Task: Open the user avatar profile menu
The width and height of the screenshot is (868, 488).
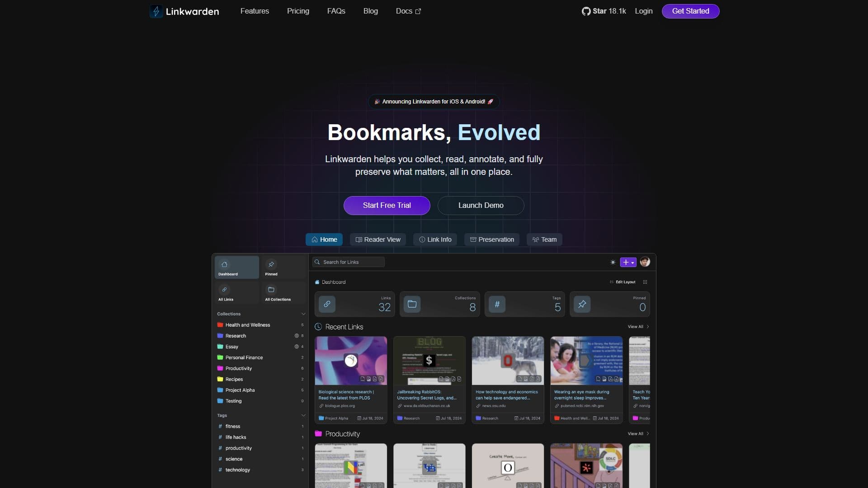Action: [x=645, y=262]
